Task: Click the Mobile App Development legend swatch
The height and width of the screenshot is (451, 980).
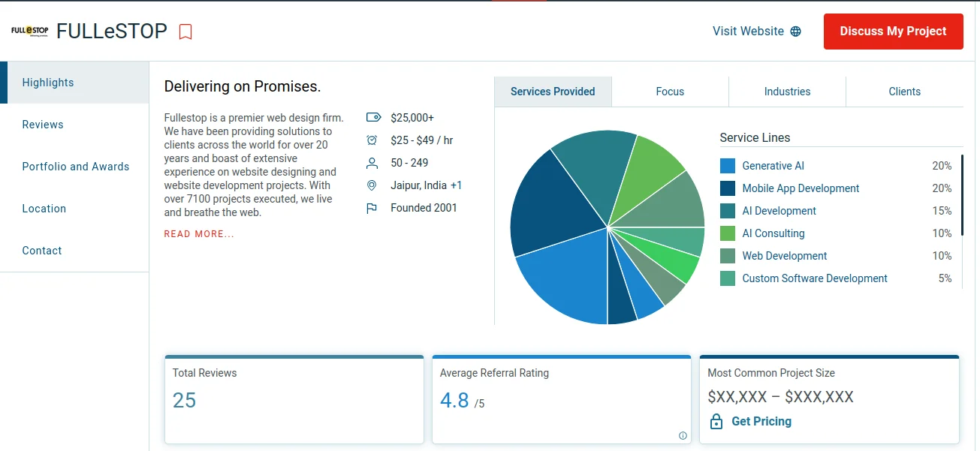Action: click(x=728, y=188)
